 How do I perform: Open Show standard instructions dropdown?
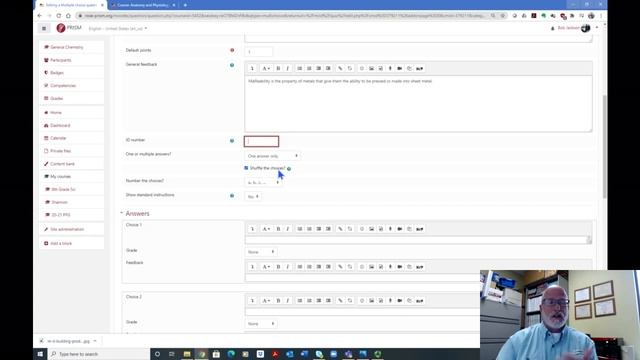click(253, 197)
